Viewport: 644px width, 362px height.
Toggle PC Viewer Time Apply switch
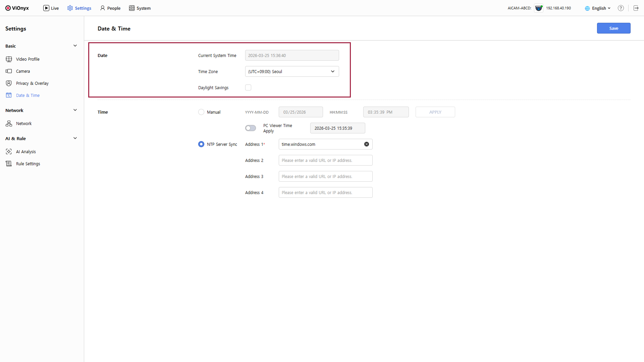point(251,128)
